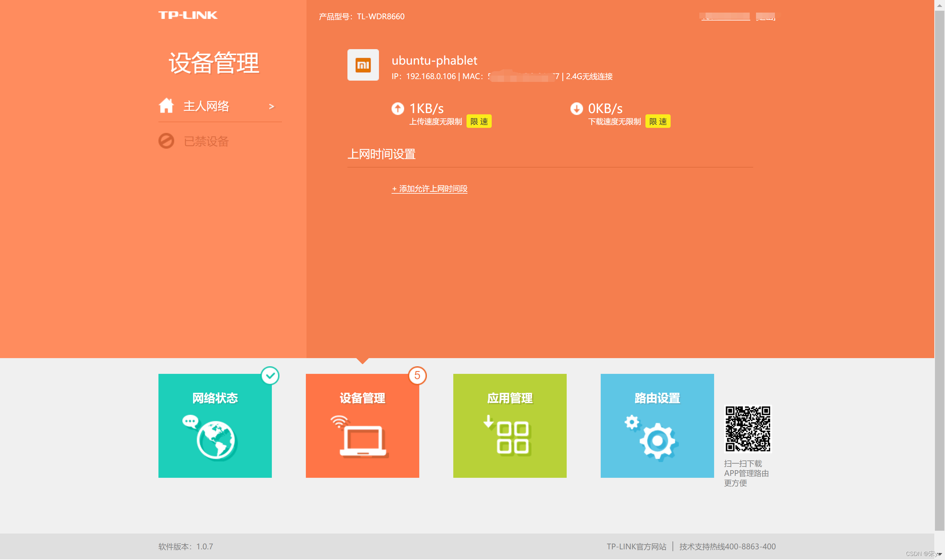This screenshot has width=945, height=560.
Task: Click the 上网时间设置 heading
Action: [381, 154]
